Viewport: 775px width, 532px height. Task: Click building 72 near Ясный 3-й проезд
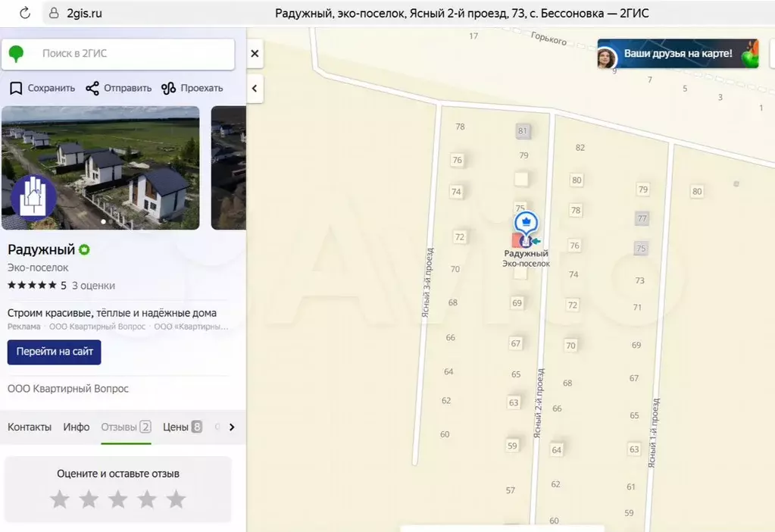point(460,237)
